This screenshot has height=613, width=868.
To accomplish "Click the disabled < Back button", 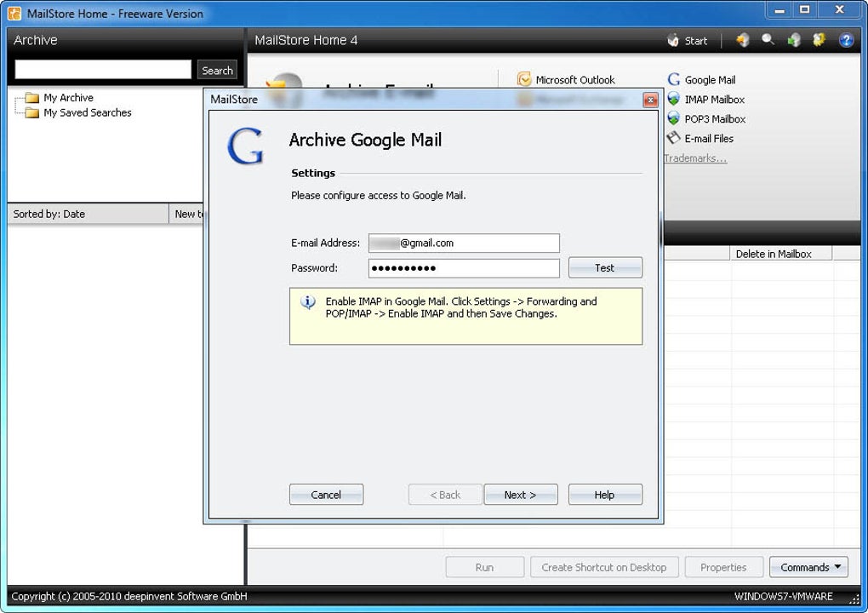I will [445, 495].
